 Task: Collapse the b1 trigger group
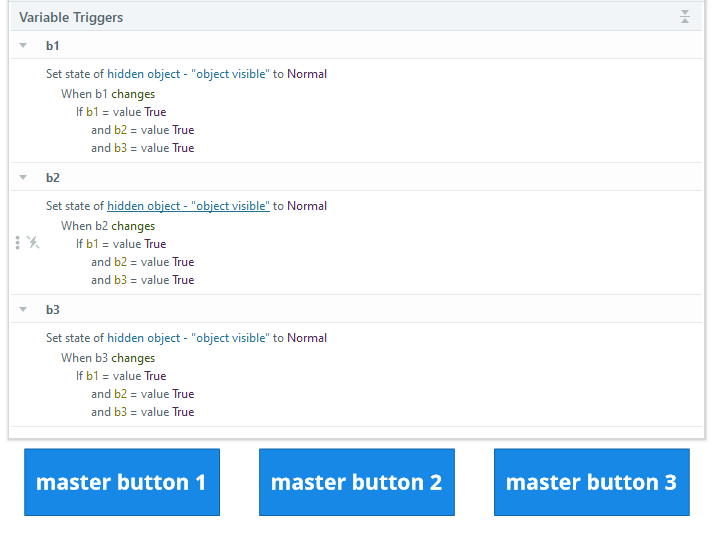23,46
